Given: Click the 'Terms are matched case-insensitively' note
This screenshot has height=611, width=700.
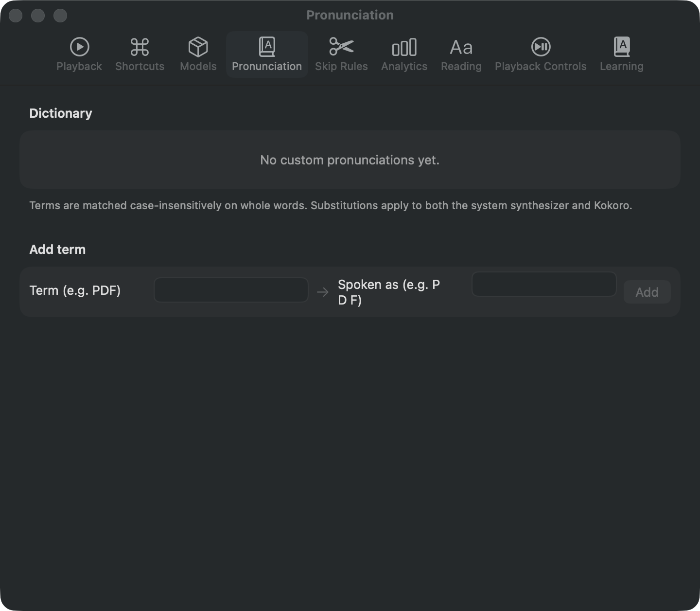Looking at the screenshot, I should (x=331, y=205).
